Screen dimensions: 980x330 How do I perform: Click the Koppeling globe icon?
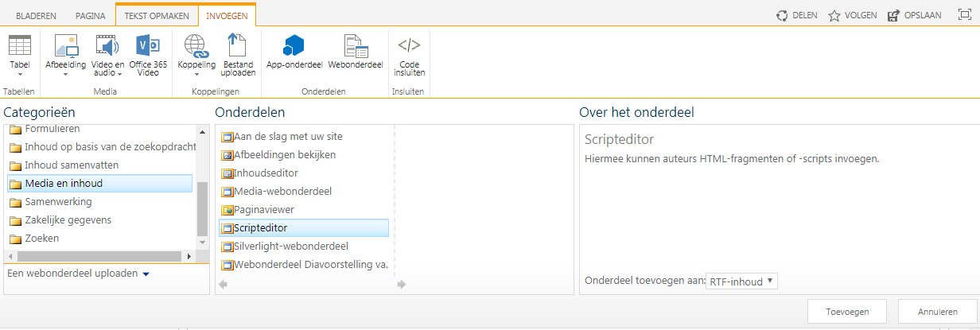196,45
